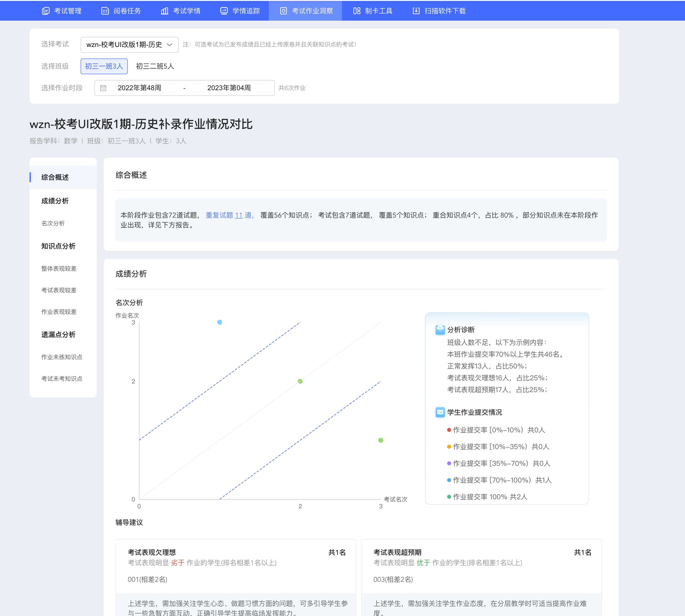Click the 共6次作业 count text
The image size is (685, 616).
click(x=292, y=88)
